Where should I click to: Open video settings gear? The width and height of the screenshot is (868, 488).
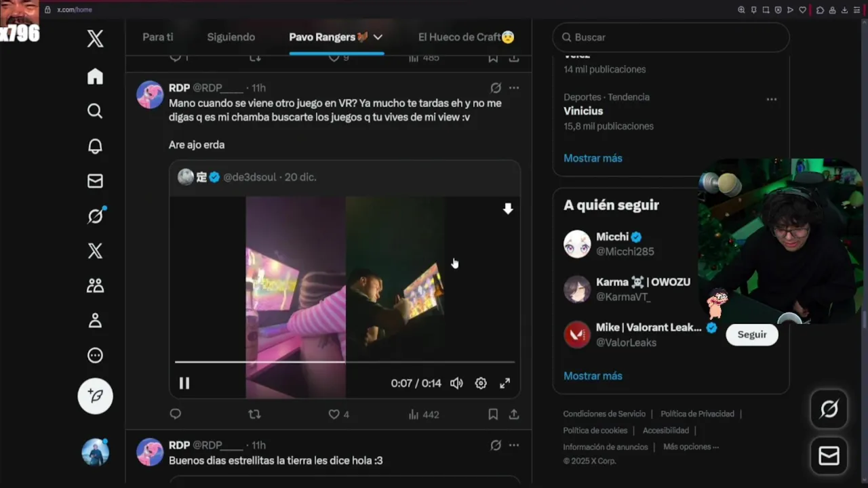(481, 384)
